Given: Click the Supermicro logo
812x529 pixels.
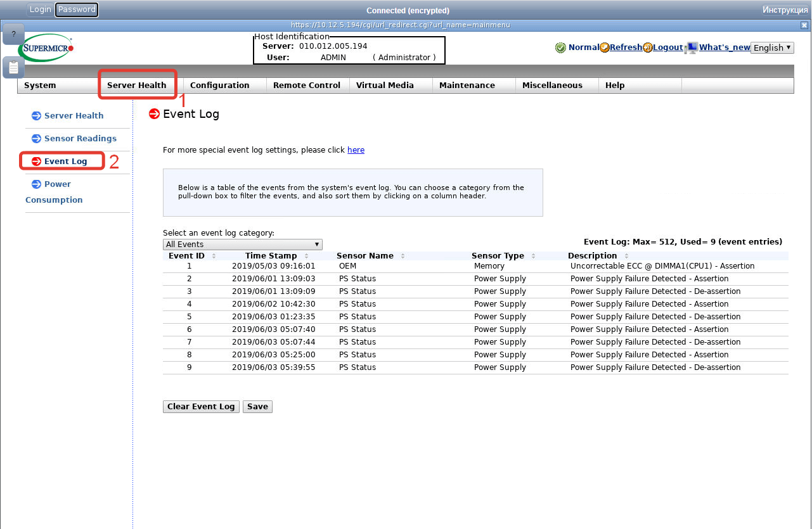Looking at the screenshot, I should 46,48.
